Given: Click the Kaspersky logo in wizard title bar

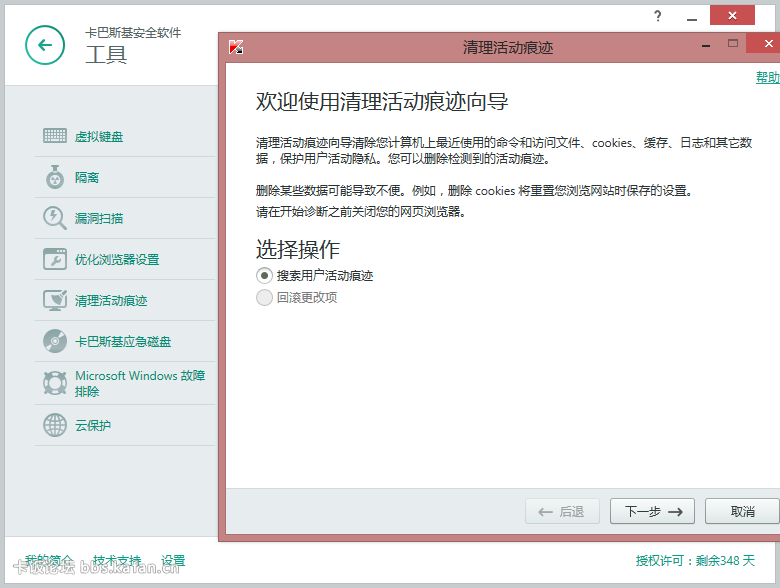Looking at the screenshot, I should 236,47.
